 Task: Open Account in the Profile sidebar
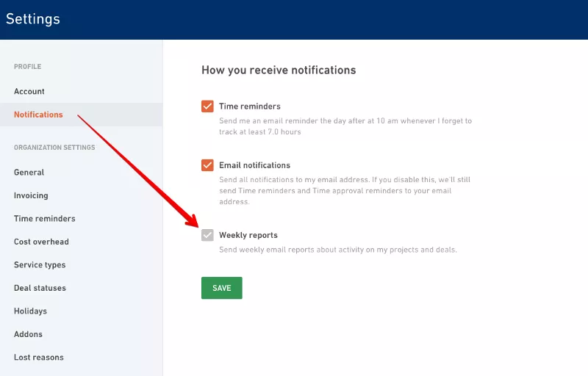(29, 91)
